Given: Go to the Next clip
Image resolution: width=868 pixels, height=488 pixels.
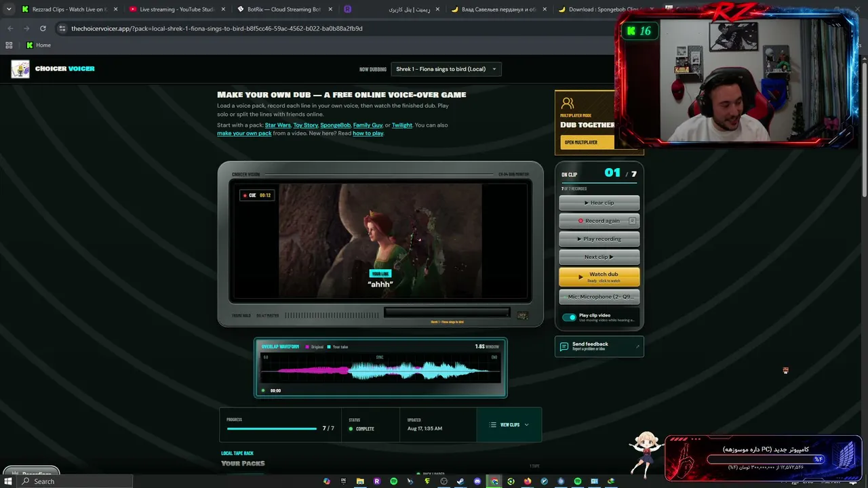Looking at the screenshot, I should pyautogui.click(x=599, y=258).
